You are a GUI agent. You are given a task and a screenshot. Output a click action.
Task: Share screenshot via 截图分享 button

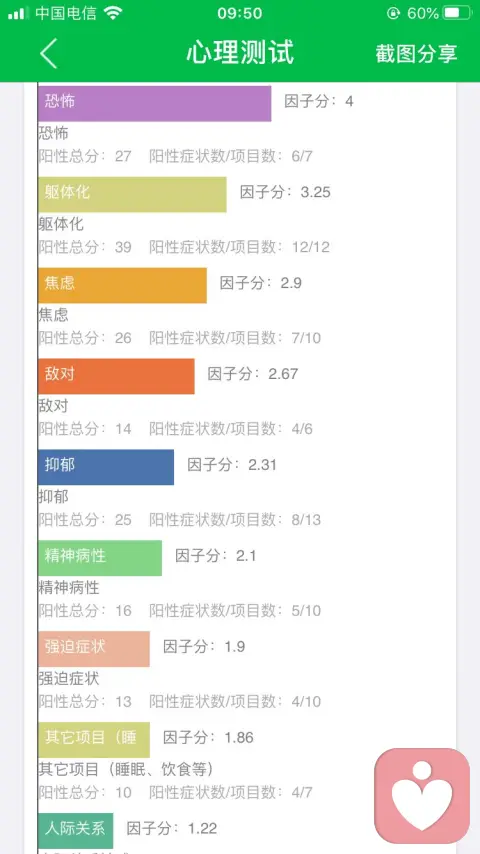tap(416, 53)
